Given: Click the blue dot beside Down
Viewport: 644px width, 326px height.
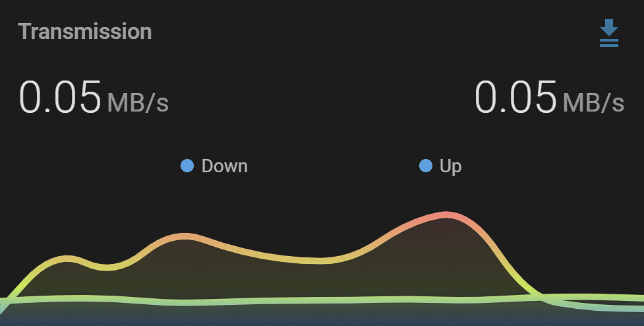Looking at the screenshot, I should click(187, 166).
